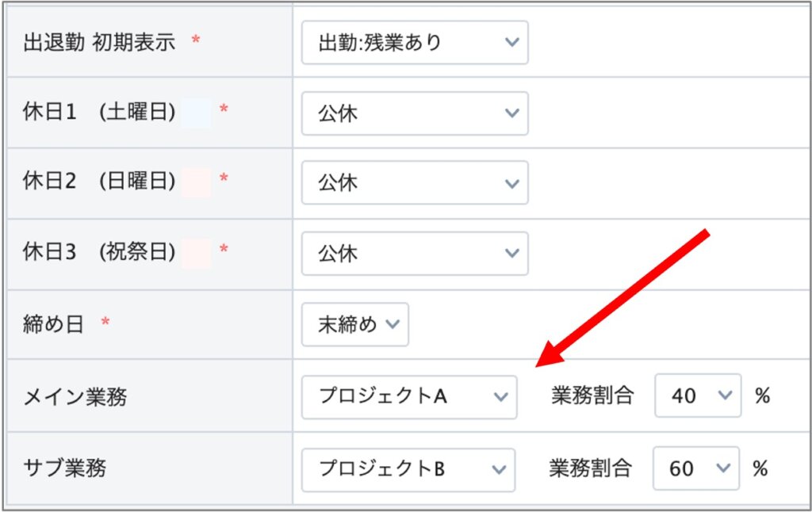Expand the 休日1 (土曜日) dropdown
The height and width of the screenshot is (512, 812).
click(414, 114)
